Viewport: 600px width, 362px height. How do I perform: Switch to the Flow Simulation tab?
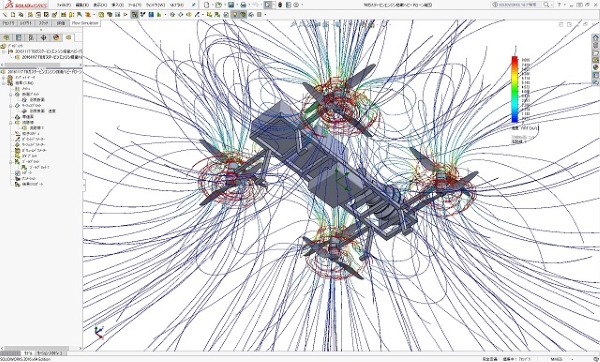click(x=85, y=23)
